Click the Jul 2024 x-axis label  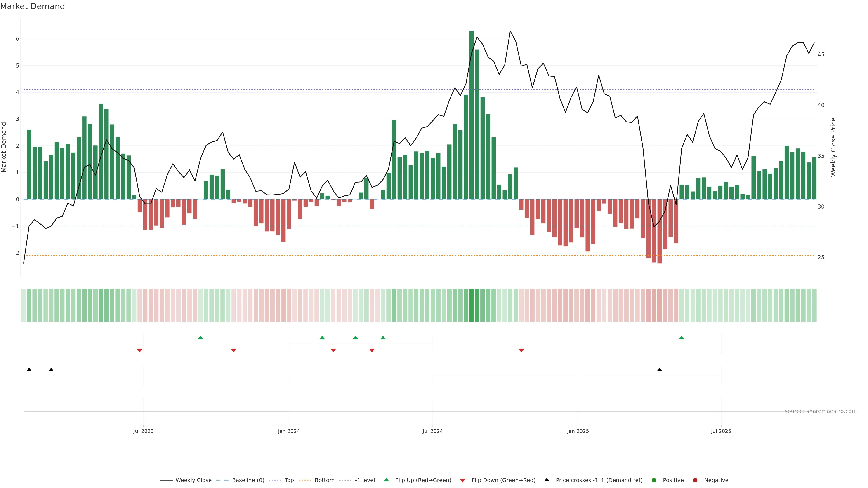pos(433,431)
